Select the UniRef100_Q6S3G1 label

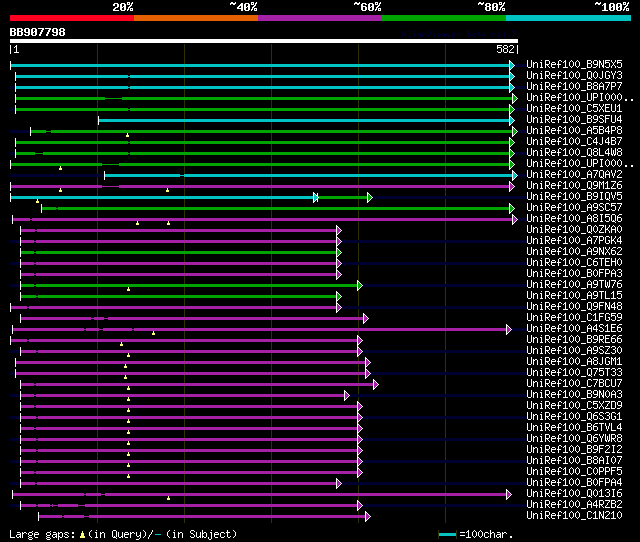574,417
